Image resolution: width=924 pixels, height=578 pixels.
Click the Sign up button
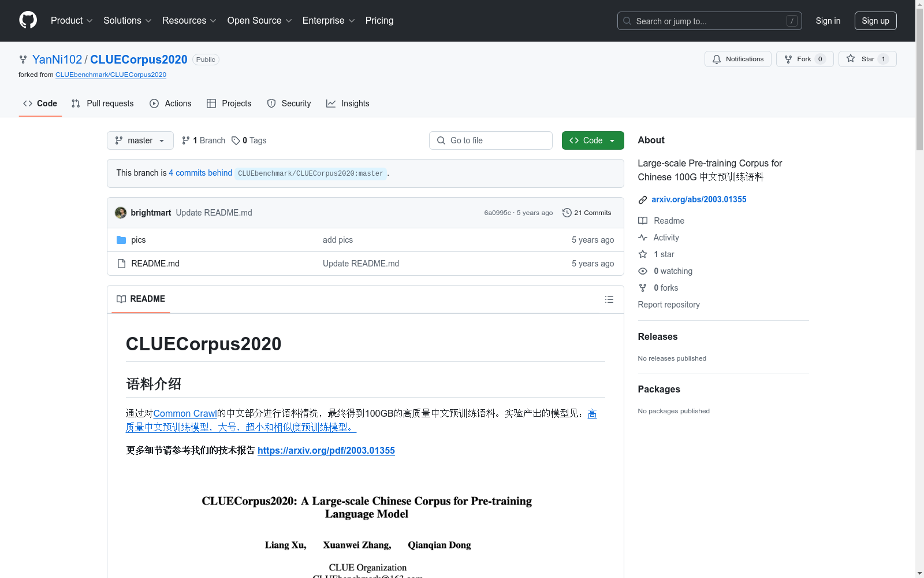click(x=875, y=21)
